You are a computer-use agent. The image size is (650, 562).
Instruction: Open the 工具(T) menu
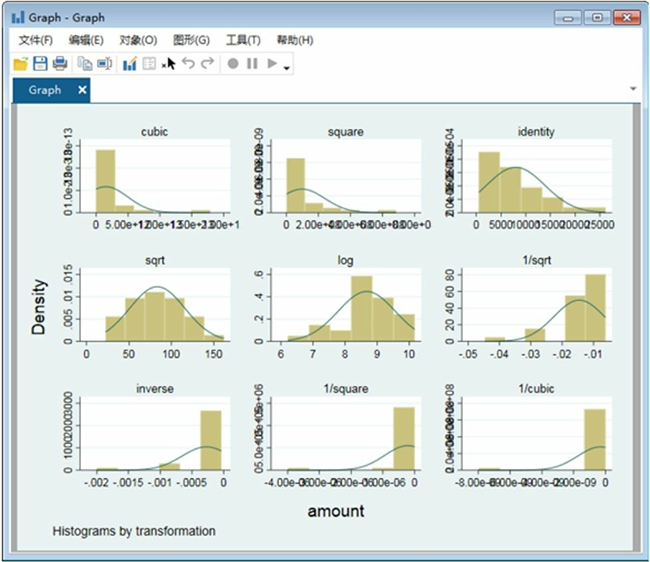pyautogui.click(x=243, y=40)
